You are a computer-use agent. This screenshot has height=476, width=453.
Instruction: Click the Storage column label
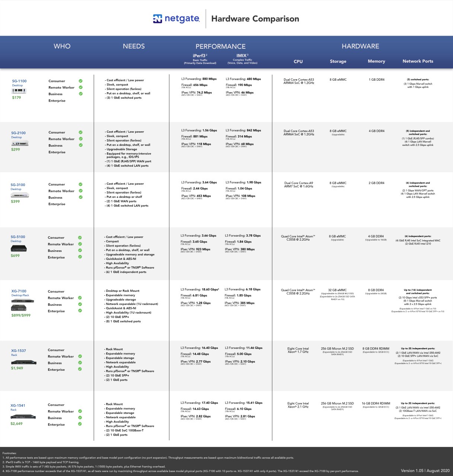pos(338,61)
